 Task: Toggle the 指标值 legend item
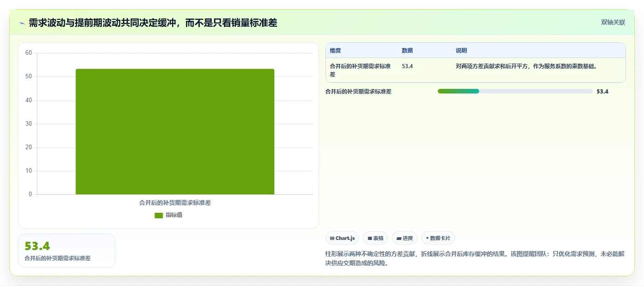tap(168, 215)
